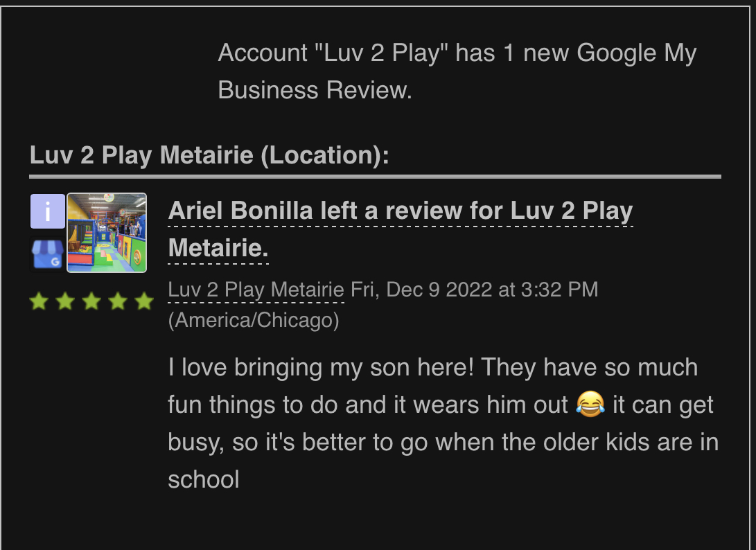Click the fifth (last) rating star

pyautogui.click(x=144, y=301)
